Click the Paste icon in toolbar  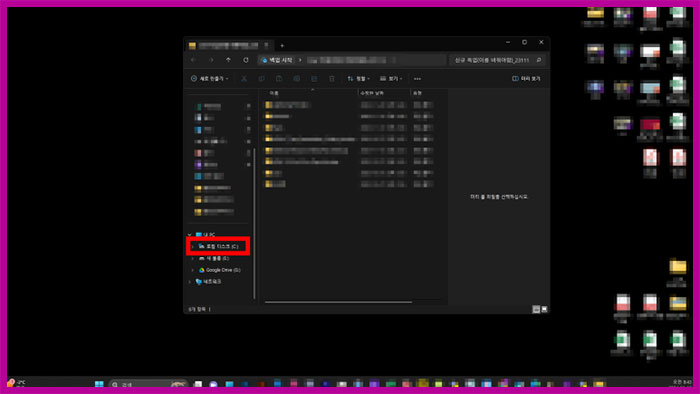click(279, 79)
